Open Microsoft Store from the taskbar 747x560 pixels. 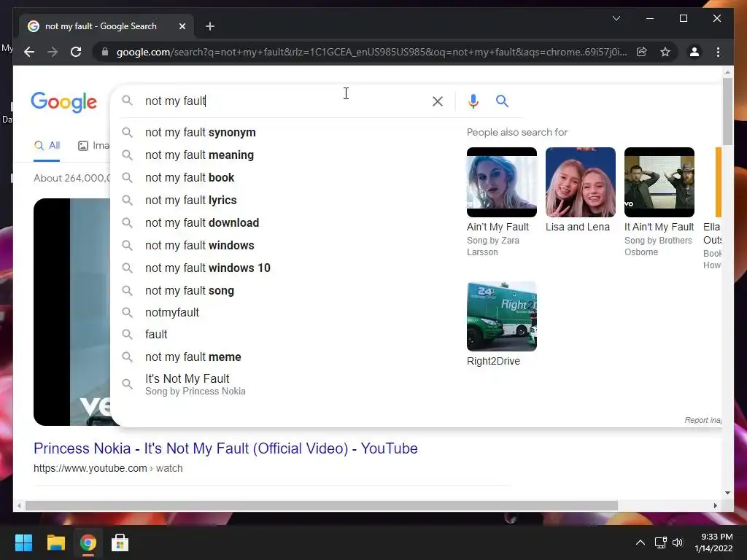[x=120, y=542]
